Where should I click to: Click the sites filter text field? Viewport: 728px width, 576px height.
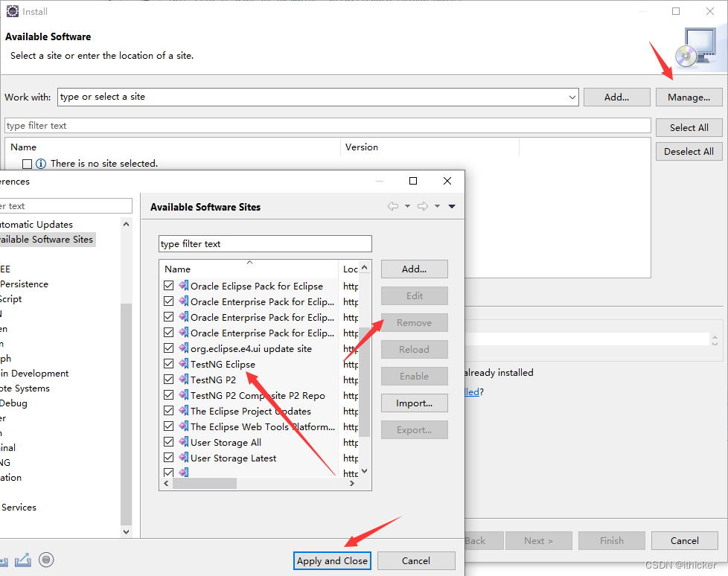[x=265, y=243]
